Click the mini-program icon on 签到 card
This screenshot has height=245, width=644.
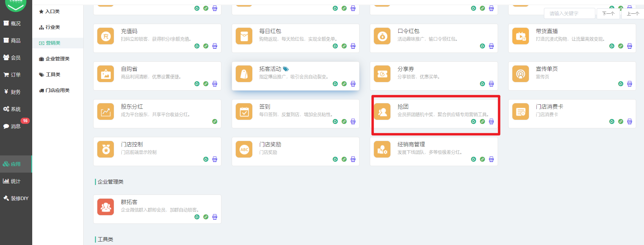[x=344, y=121]
